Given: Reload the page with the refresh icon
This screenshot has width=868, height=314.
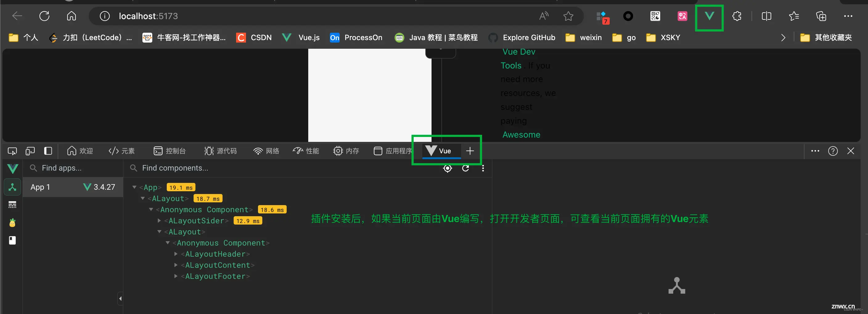Looking at the screenshot, I should coord(44,16).
